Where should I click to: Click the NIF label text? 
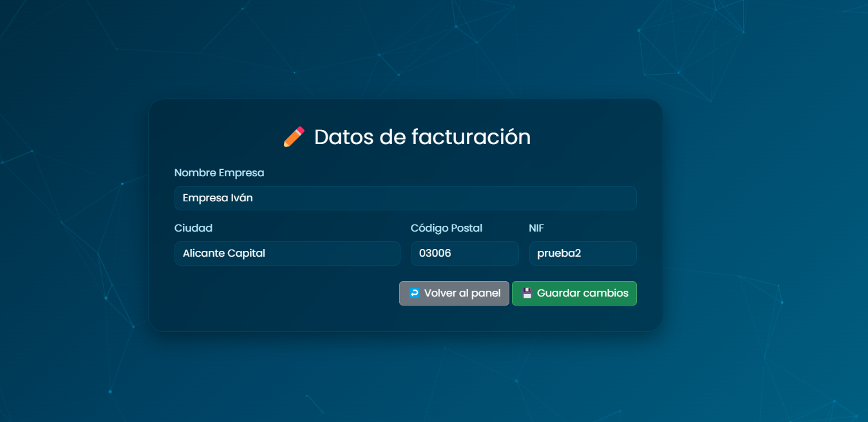tap(536, 228)
